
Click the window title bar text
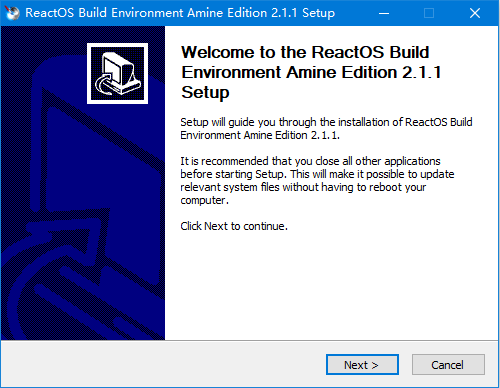[180, 13]
